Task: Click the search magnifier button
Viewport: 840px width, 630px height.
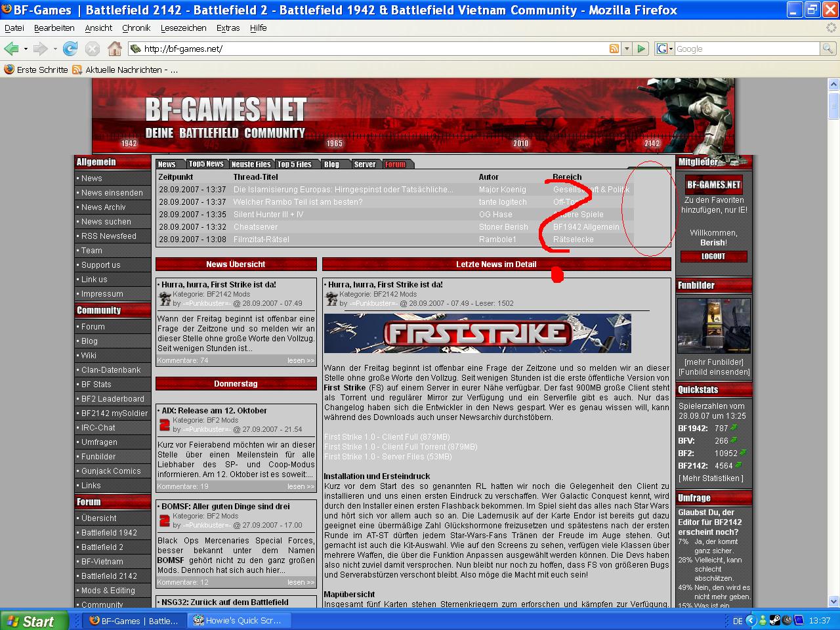Action: coord(828,49)
